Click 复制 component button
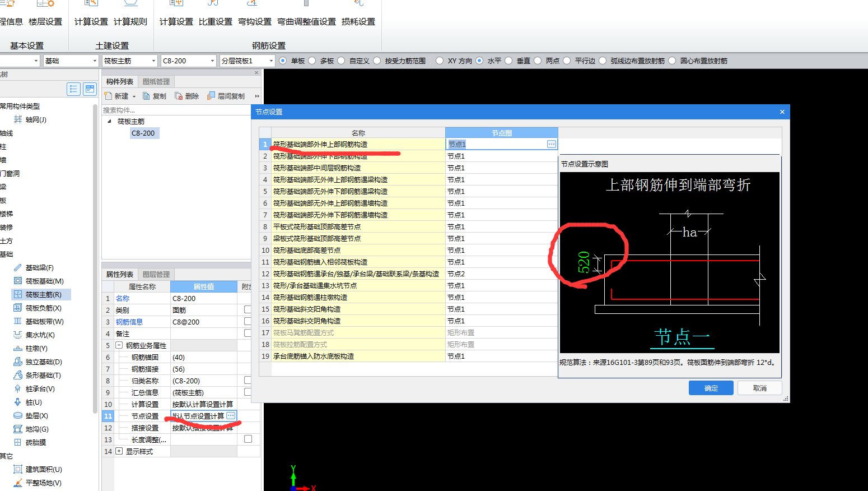The height and width of the screenshot is (491, 868). point(155,96)
